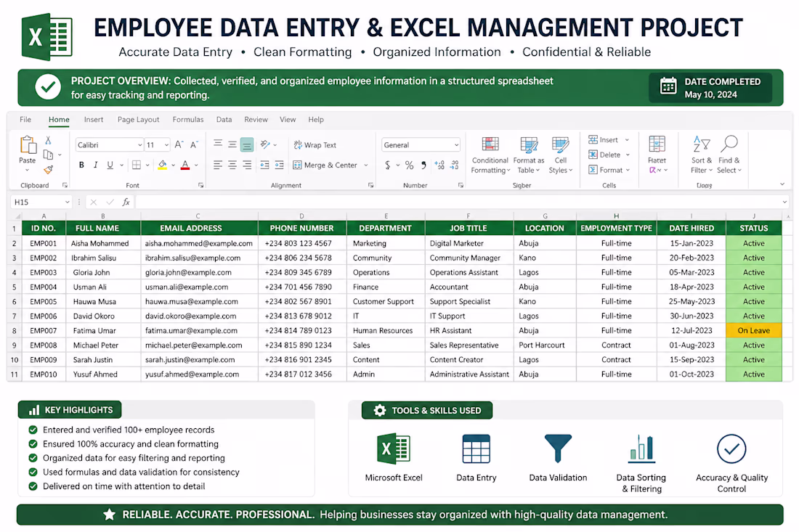Screen dimensions: 799x532
Task: Align text right
Action: [247, 165]
